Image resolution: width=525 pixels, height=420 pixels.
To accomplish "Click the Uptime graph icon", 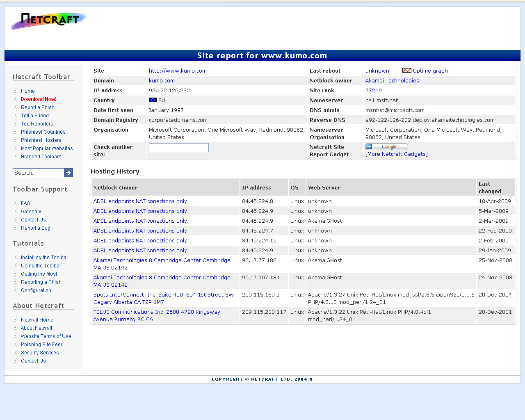I will [407, 71].
